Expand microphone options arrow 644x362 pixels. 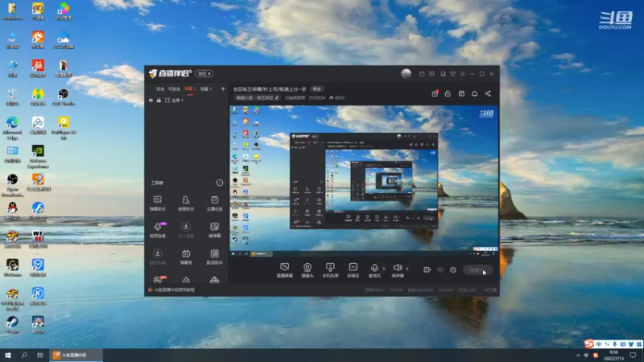point(384,269)
